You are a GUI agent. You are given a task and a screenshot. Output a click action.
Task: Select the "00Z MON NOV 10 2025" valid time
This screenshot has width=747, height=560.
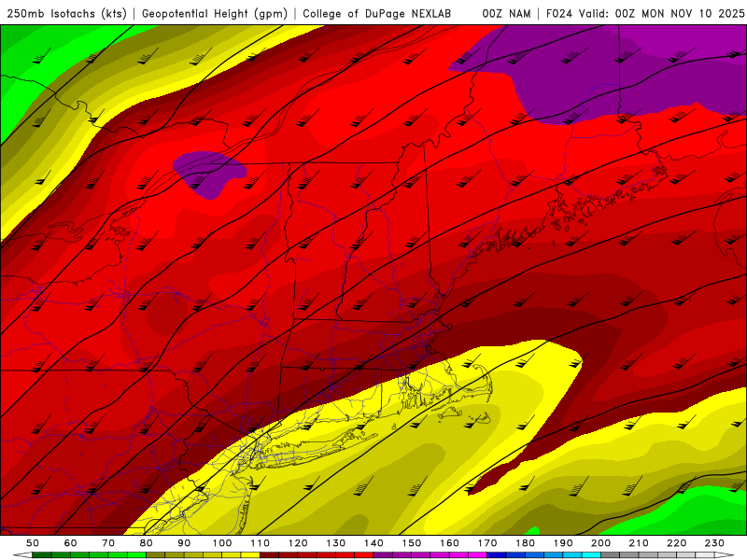pos(680,13)
